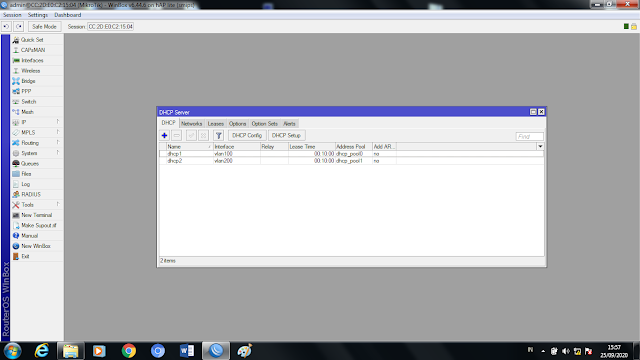640x360 pixels.
Task: Open Settings menu
Action: [x=38, y=15]
